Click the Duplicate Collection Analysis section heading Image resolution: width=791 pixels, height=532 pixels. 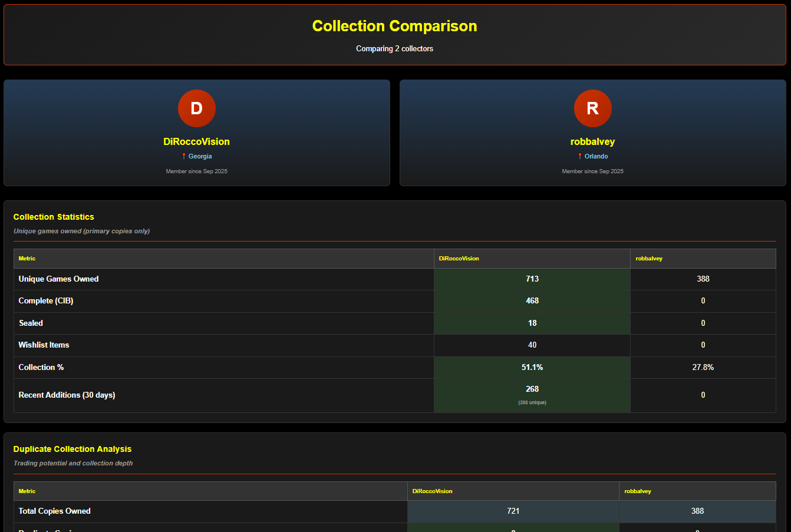coord(72,449)
